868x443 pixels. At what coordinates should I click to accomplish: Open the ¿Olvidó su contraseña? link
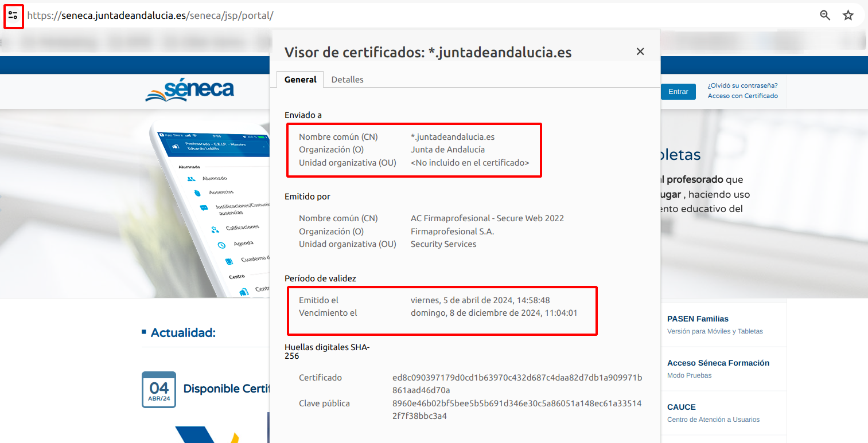click(x=742, y=85)
